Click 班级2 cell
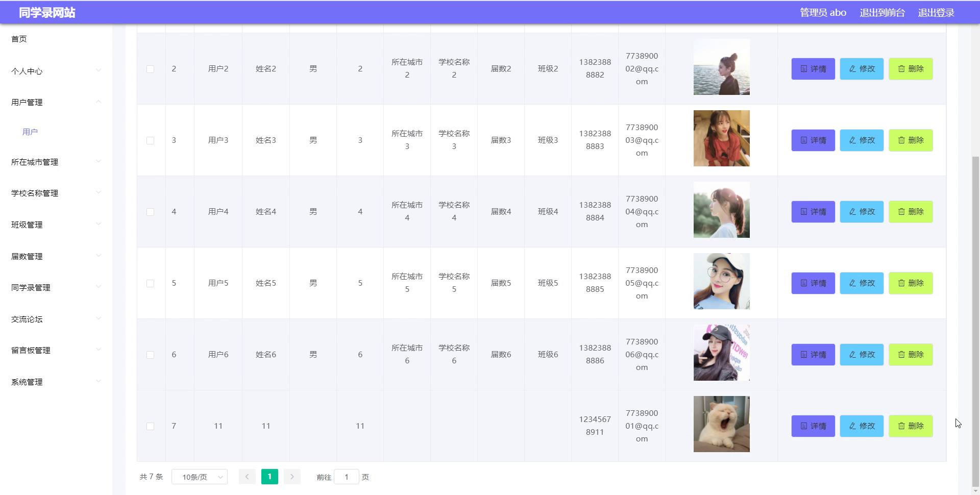Viewport: 980px width, 495px height. pos(548,69)
